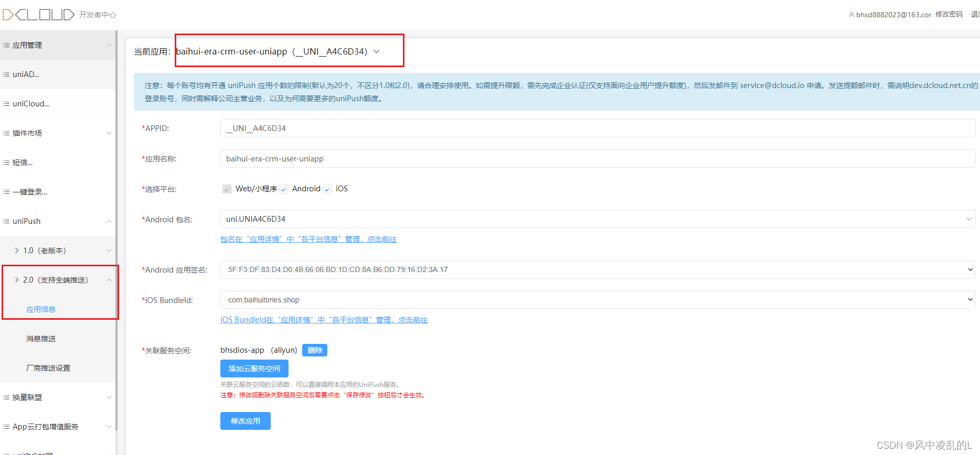Click the list icon beside 换量联盟
980x455 pixels.
point(6,397)
